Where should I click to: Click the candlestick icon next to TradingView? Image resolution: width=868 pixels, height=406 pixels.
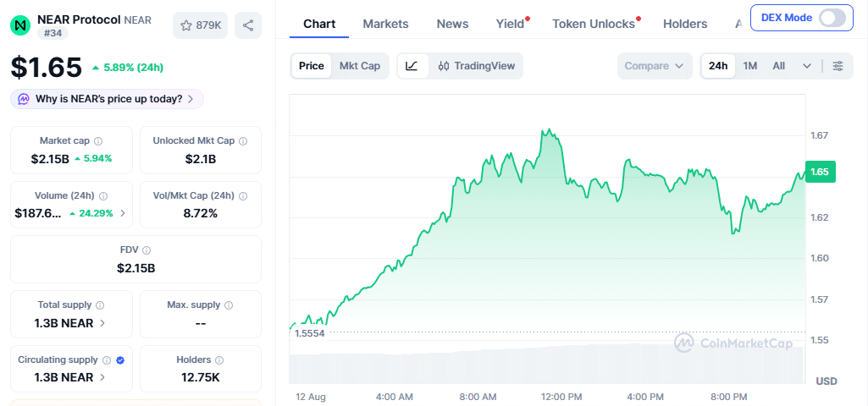point(444,66)
